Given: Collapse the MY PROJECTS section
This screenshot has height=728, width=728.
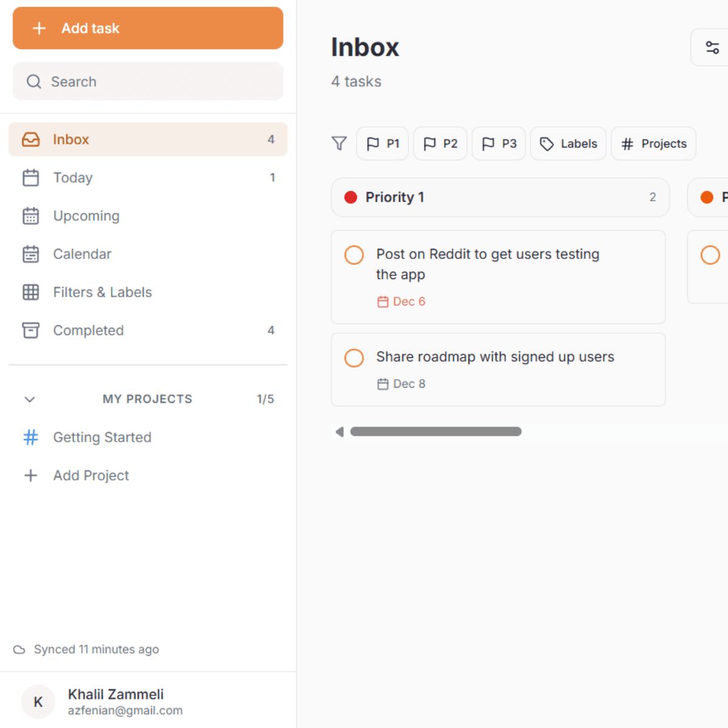Looking at the screenshot, I should pos(29,399).
